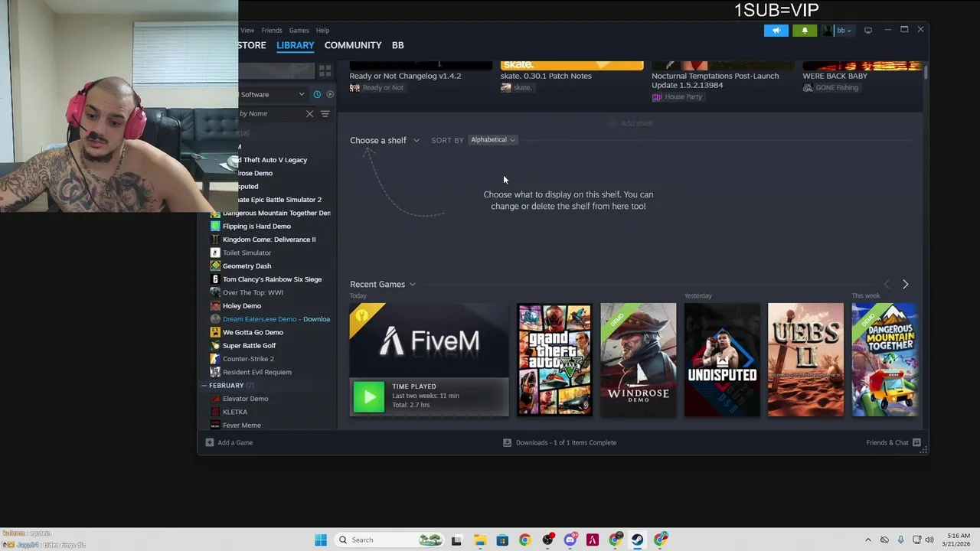Open the green notifications bell

805,30
